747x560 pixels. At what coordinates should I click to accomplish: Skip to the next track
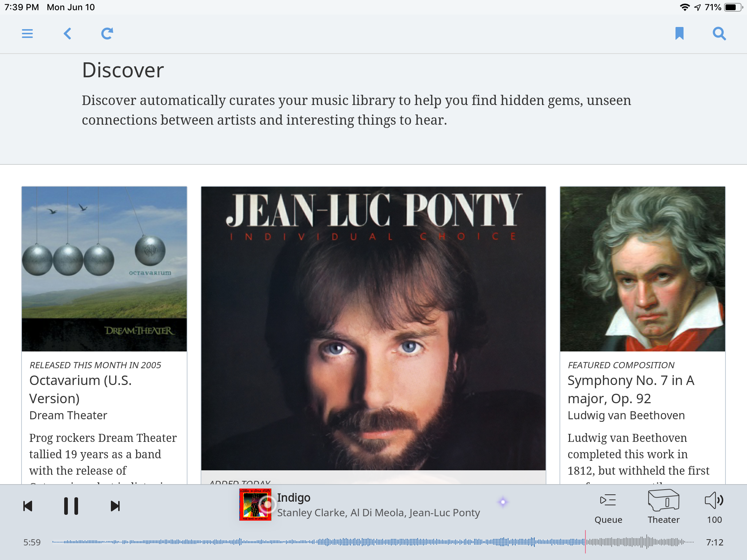[x=115, y=506]
